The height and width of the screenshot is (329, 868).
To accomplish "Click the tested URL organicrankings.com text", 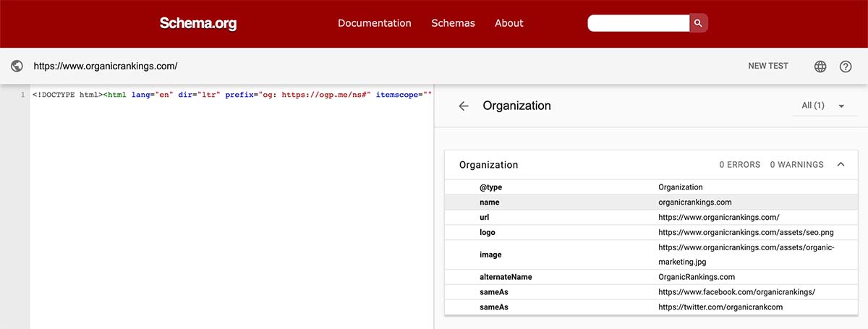I will click(106, 66).
